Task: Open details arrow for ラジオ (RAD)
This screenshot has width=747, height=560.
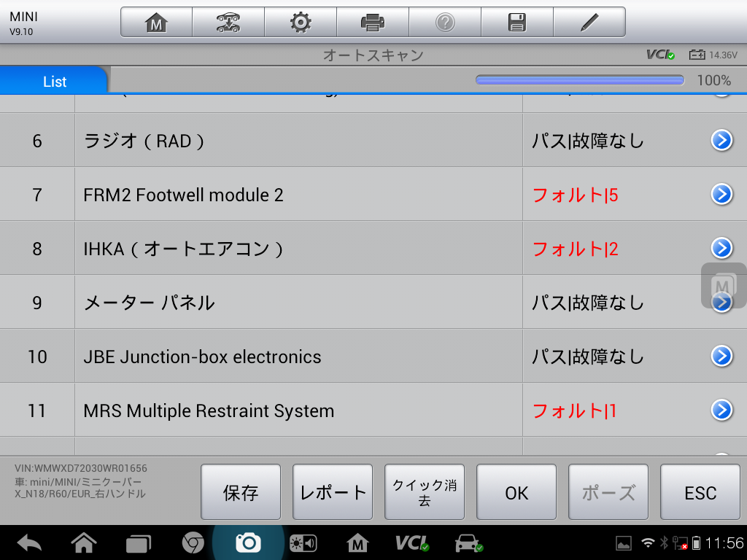Action: click(x=721, y=141)
